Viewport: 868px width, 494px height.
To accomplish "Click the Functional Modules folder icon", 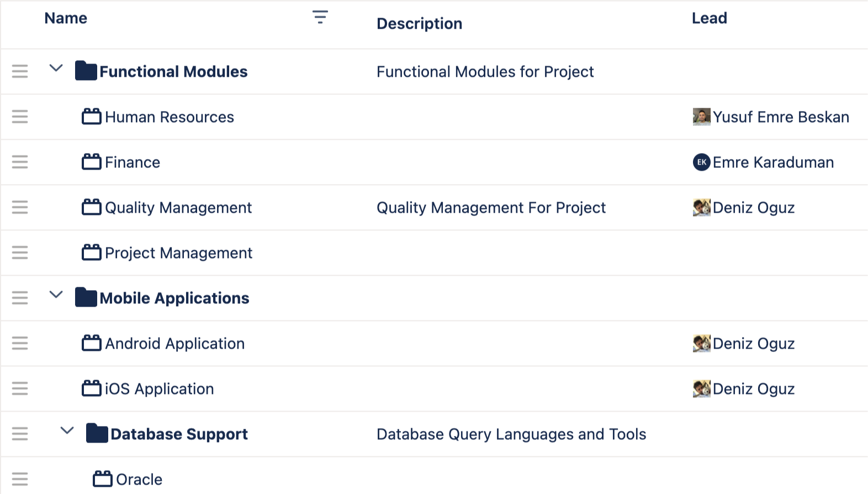I will pyautogui.click(x=86, y=71).
